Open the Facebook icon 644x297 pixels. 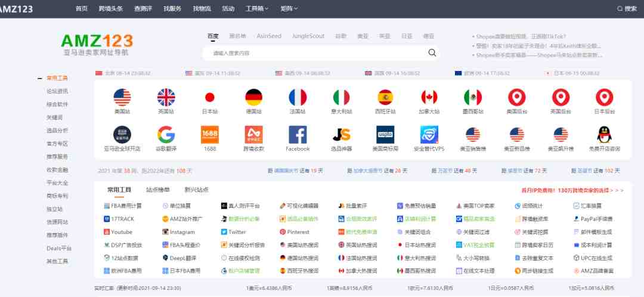pos(298,134)
